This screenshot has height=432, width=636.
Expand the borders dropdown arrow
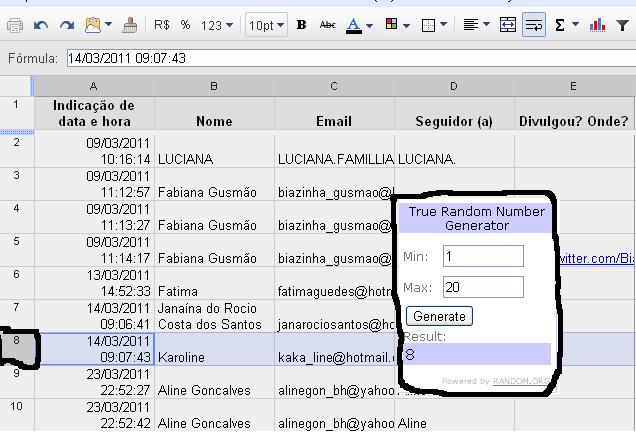[x=443, y=25]
